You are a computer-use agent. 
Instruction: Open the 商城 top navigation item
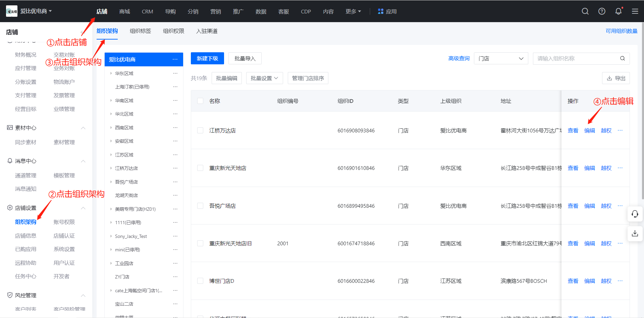click(124, 11)
